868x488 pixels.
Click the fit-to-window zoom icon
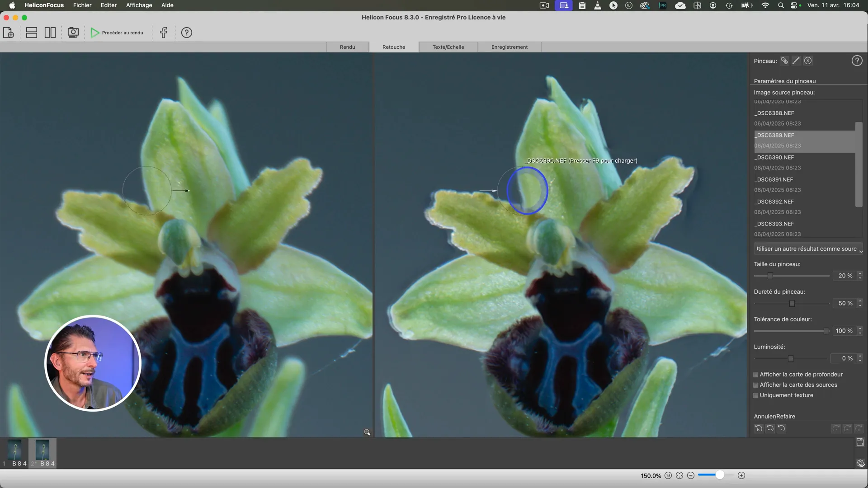tap(679, 475)
